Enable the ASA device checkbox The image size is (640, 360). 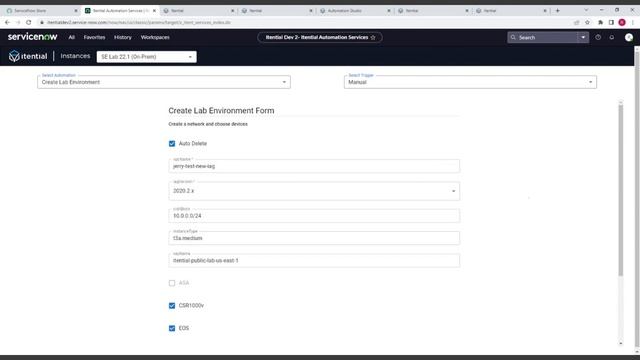[x=172, y=283]
